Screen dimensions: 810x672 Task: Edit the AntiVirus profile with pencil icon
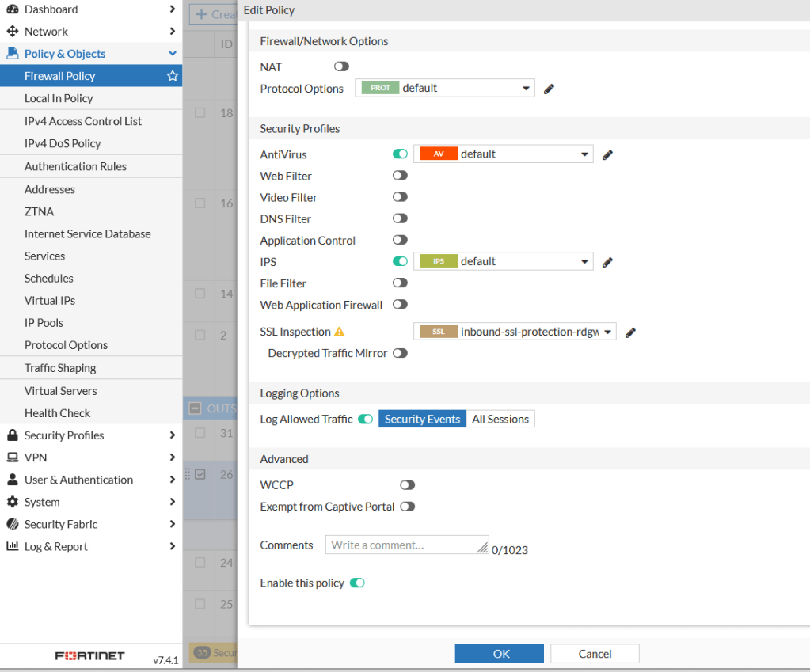click(607, 155)
